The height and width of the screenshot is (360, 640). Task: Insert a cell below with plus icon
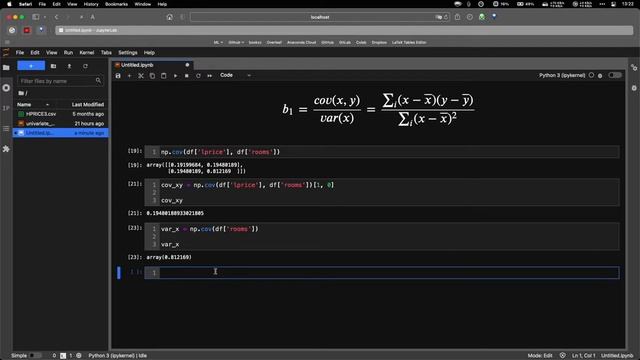pos(129,76)
